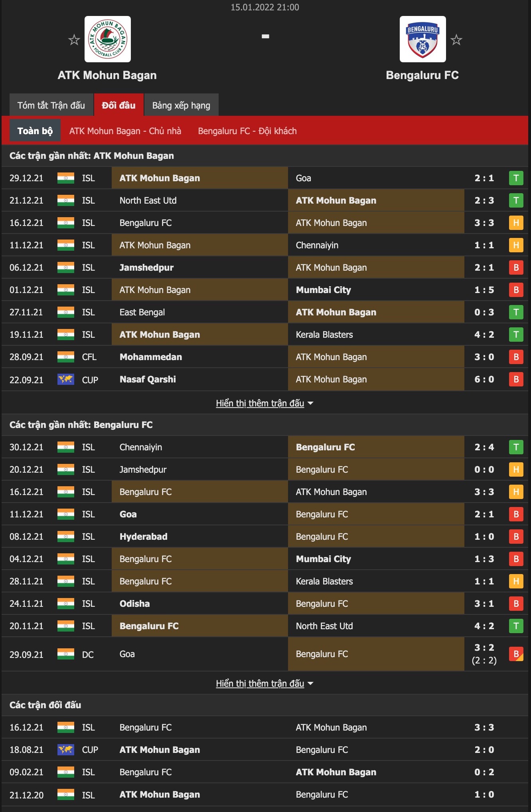
Task: Click date 22.09.21 in match list
Action: click(26, 380)
